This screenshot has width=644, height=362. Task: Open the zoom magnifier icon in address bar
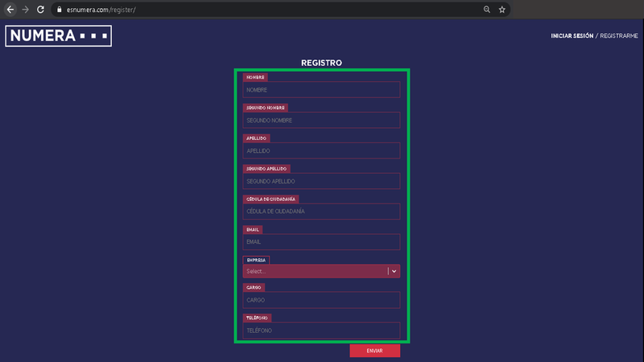point(486,9)
